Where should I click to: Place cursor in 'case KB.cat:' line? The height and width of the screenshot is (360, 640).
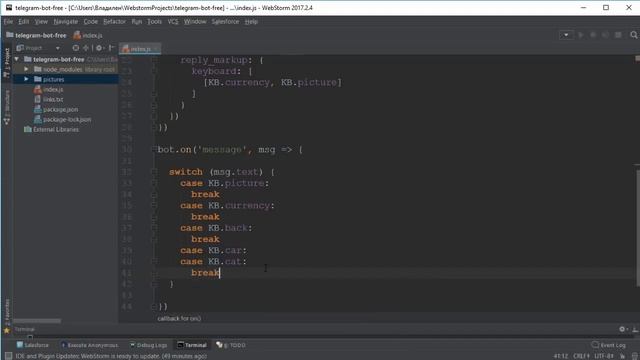tap(213, 262)
